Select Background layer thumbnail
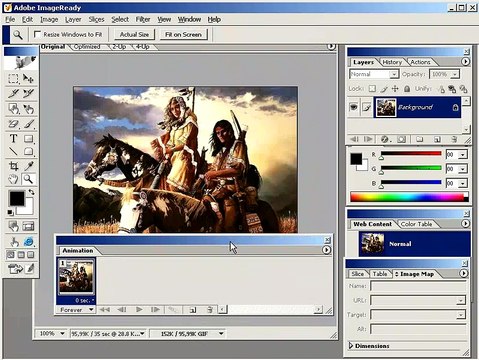Image resolution: width=479 pixels, height=360 pixels. 386,107
